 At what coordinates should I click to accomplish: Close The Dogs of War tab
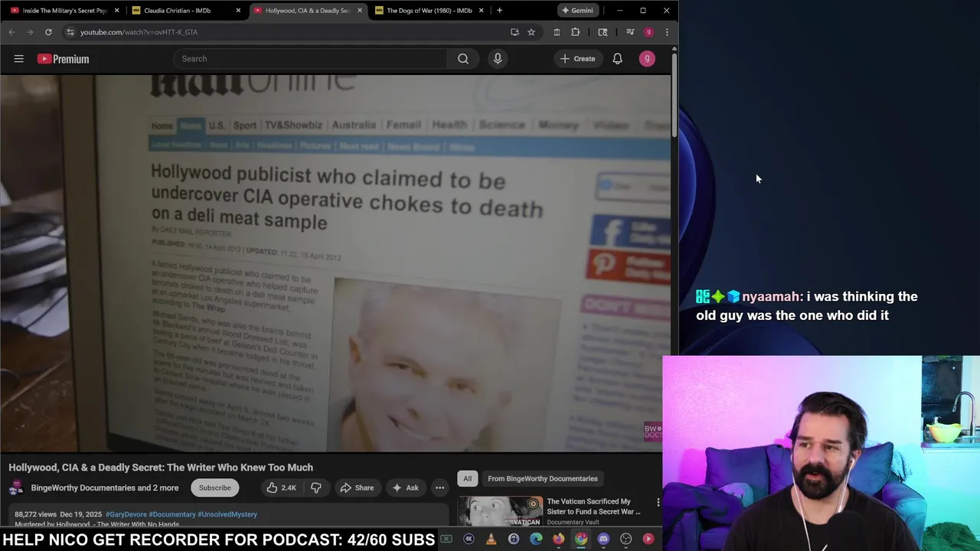click(x=482, y=11)
